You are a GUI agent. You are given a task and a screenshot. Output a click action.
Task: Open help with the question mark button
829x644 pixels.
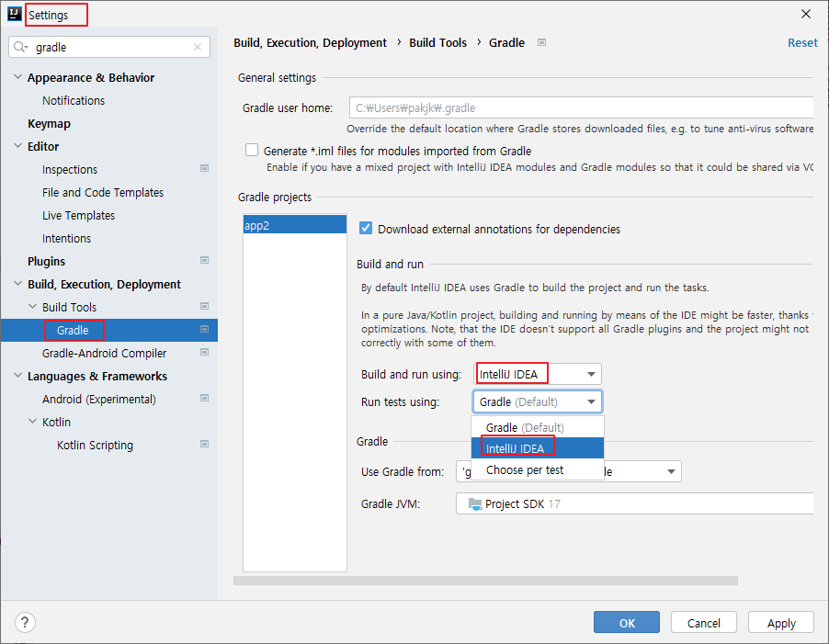pyautogui.click(x=25, y=622)
